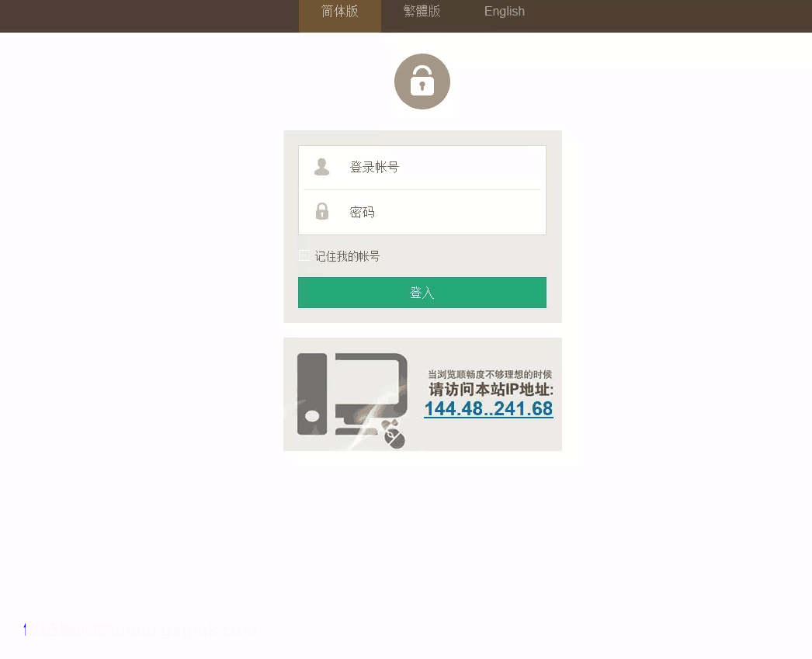The width and height of the screenshot is (812, 659).
Task: Focus the 登录帐号 username field
Action: (x=422, y=167)
